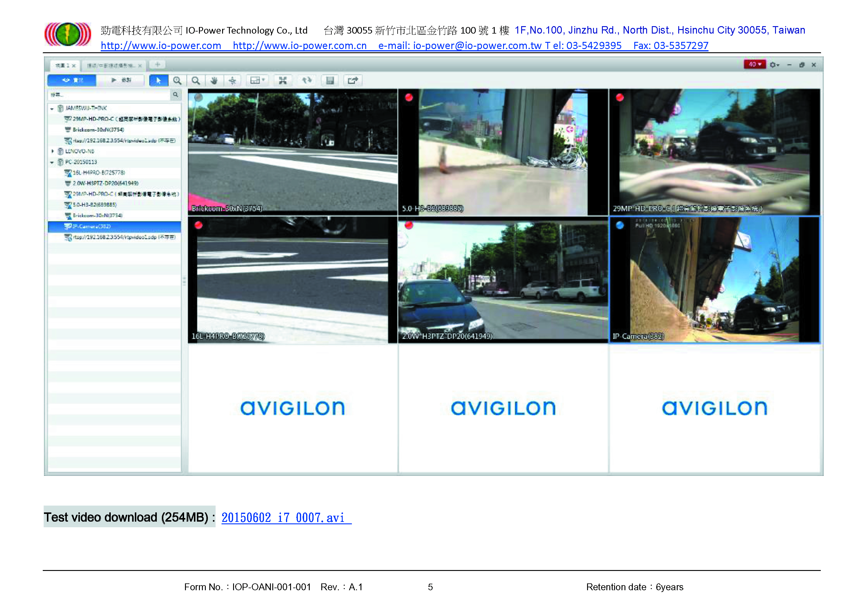The image size is (868, 614).
Task: Click the server icon beside JAMESWU-THINK
Action: point(60,108)
